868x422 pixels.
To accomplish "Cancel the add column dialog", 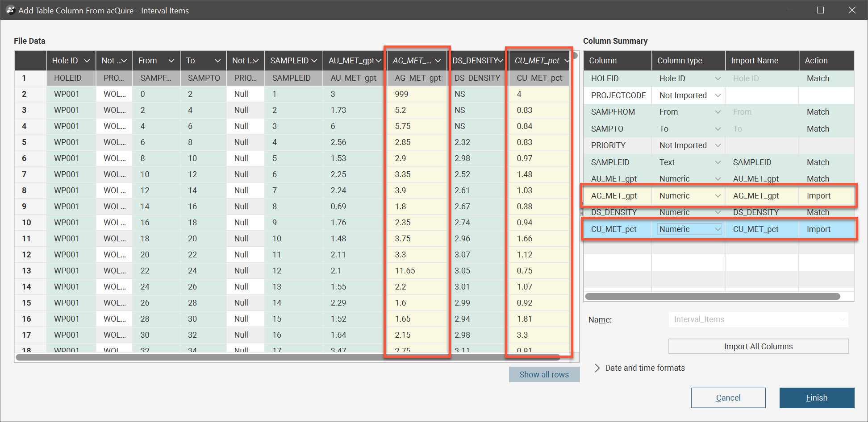I will coord(728,398).
